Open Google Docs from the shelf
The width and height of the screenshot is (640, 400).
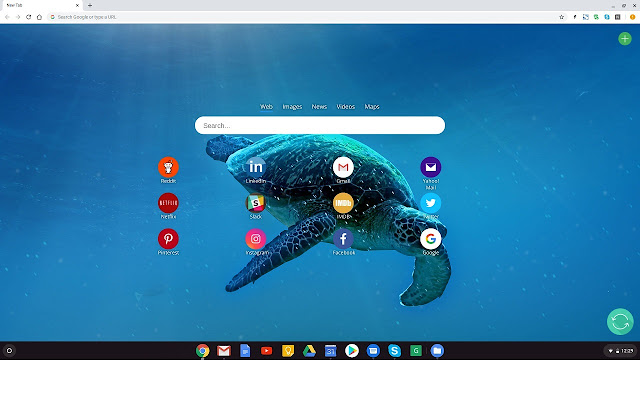(245, 351)
